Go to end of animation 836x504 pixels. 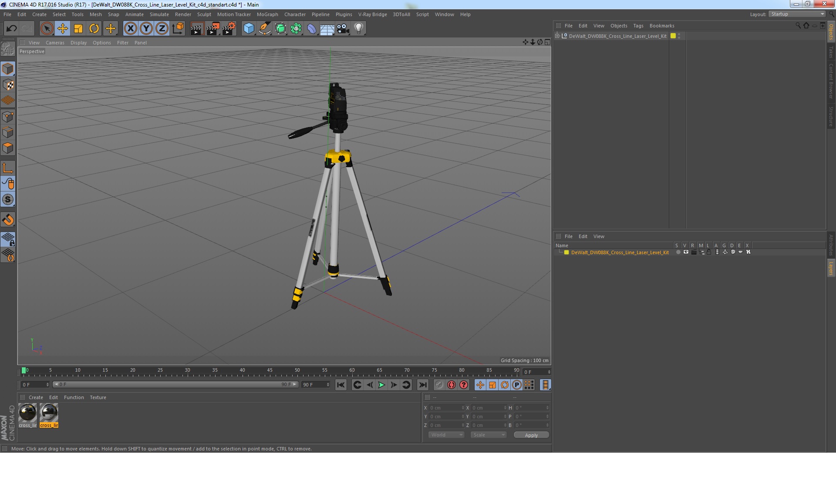coord(422,385)
